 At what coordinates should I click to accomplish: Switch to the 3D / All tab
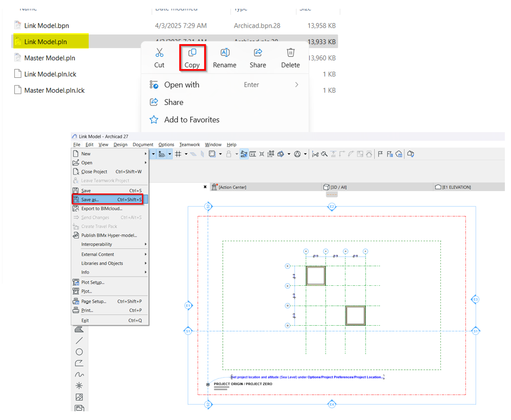click(338, 187)
